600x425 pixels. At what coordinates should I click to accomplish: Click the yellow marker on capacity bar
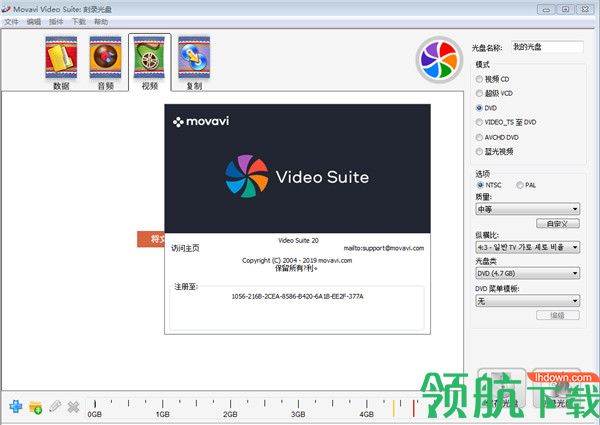coord(393,408)
